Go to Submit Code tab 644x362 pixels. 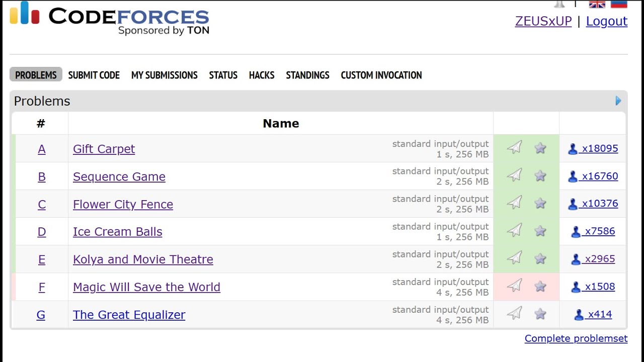(94, 75)
